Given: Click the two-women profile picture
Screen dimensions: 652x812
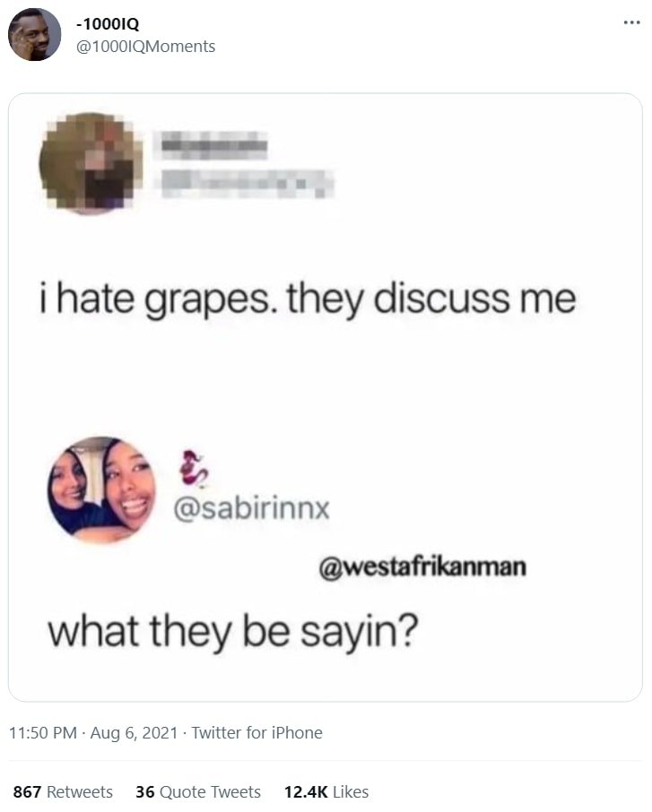Looking at the screenshot, I should click(x=101, y=490).
